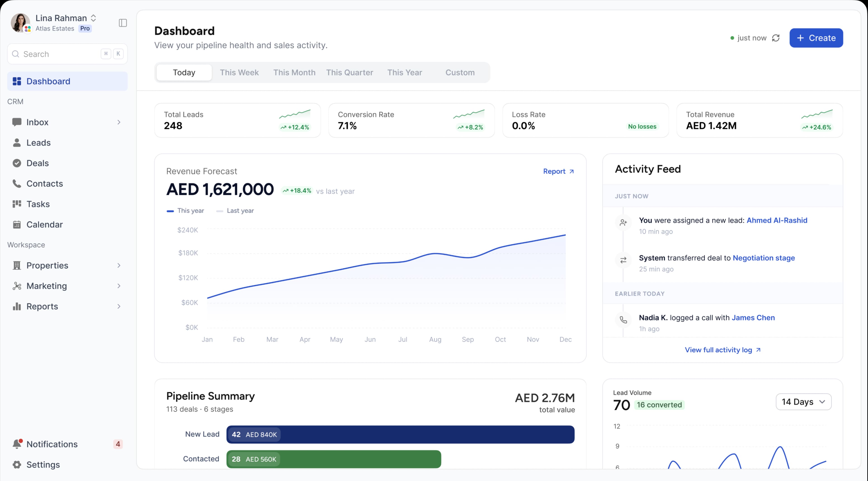
Task: Open View full activity log link
Action: click(722, 350)
